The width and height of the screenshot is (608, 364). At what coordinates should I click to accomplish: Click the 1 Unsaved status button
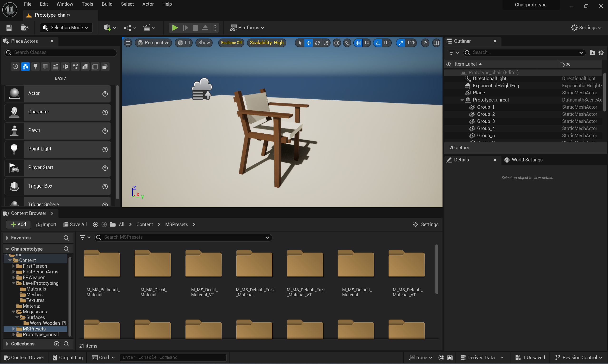tap(530, 357)
